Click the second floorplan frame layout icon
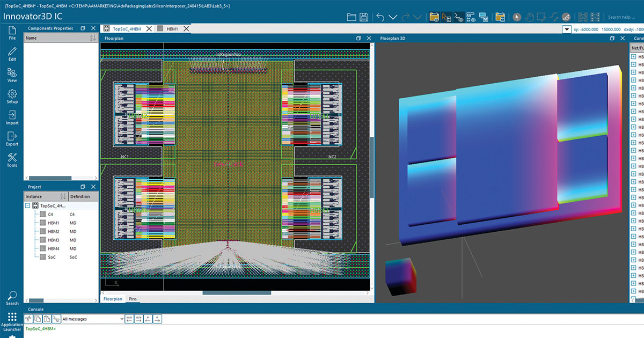The height and width of the screenshot is (338, 644). tap(596, 17)
